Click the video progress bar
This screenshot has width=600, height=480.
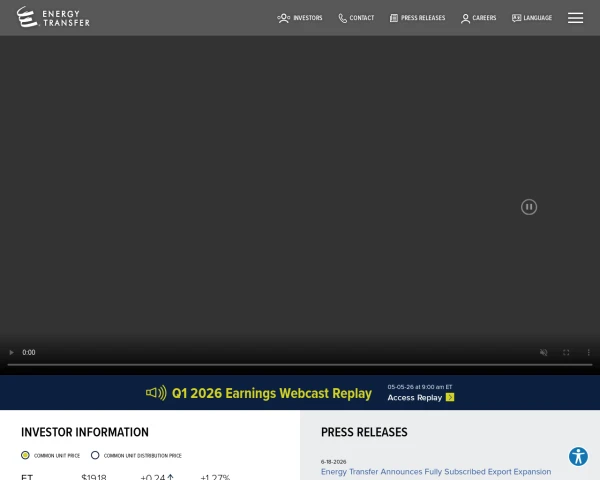[300, 365]
